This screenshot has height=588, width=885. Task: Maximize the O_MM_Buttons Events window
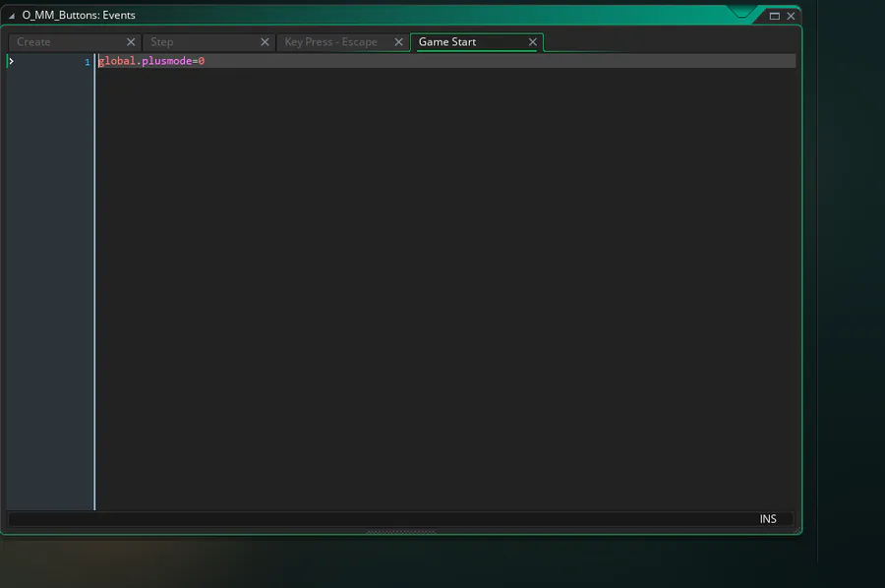775,16
